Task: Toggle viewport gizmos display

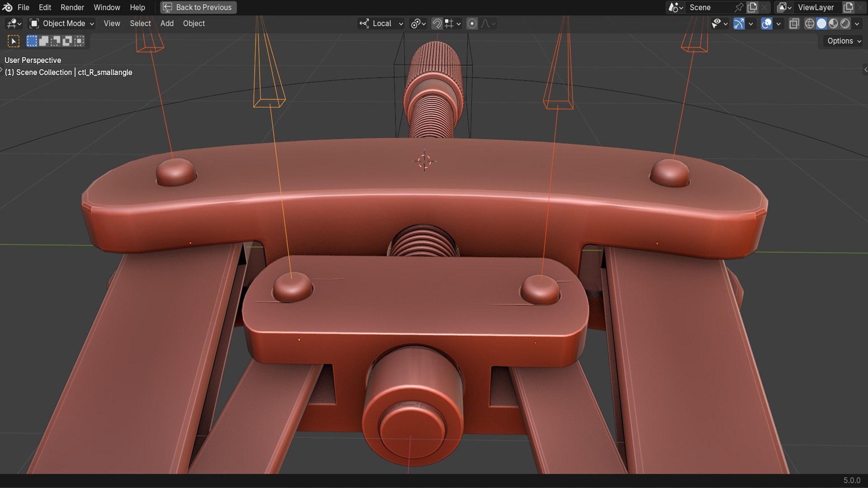Action: coord(739,23)
